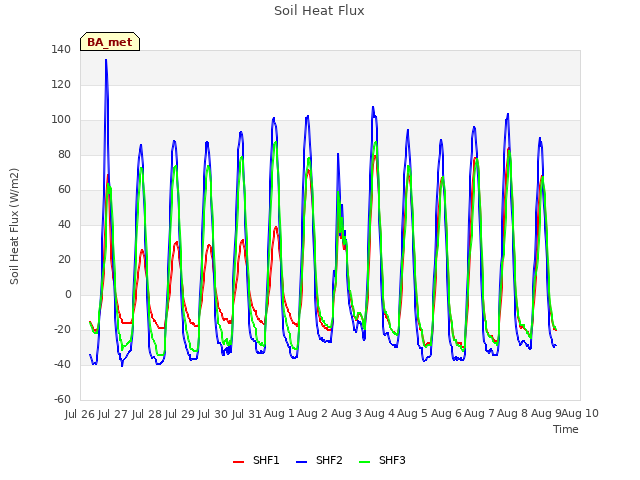Click the 0 y-axis label
Image resolution: width=640 pixels, height=480 pixels.
[x=68, y=295]
